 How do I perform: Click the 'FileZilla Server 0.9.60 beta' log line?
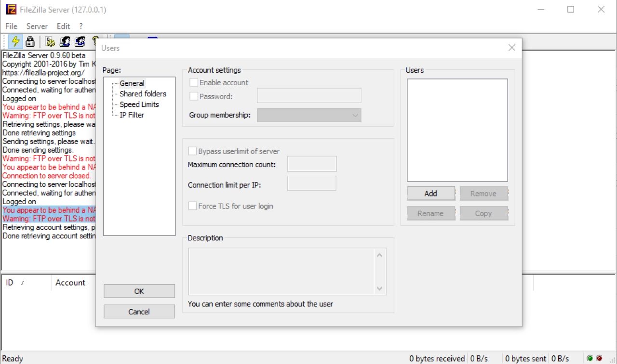tap(44, 55)
